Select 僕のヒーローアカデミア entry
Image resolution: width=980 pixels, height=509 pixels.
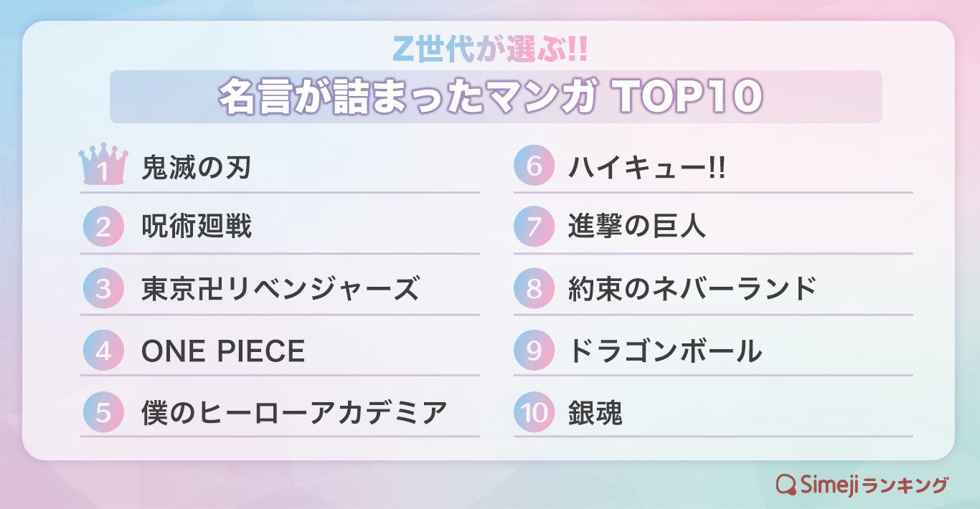pos(294,413)
